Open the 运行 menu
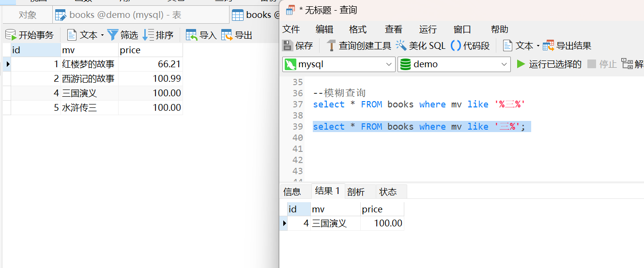This screenshot has height=268, width=644. (x=428, y=29)
